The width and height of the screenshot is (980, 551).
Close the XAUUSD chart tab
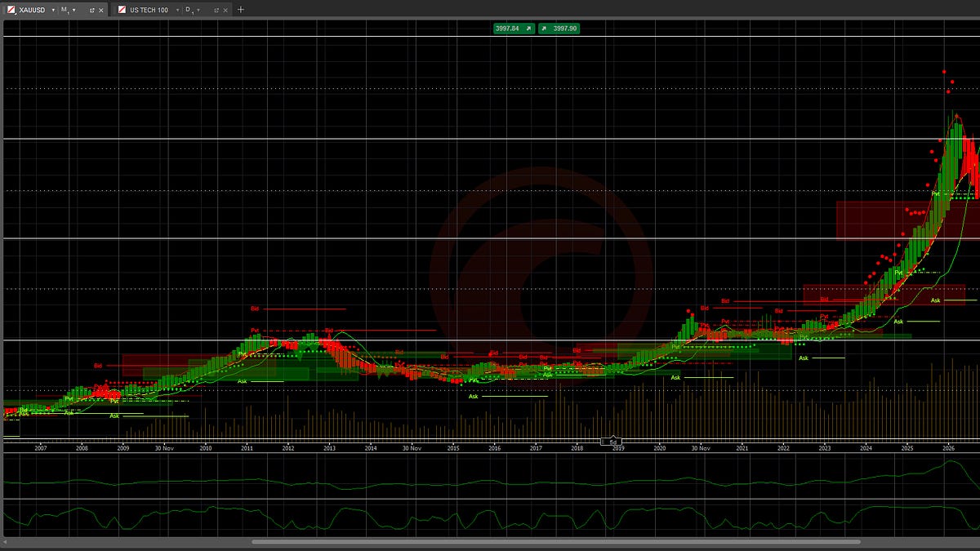click(x=101, y=10)
